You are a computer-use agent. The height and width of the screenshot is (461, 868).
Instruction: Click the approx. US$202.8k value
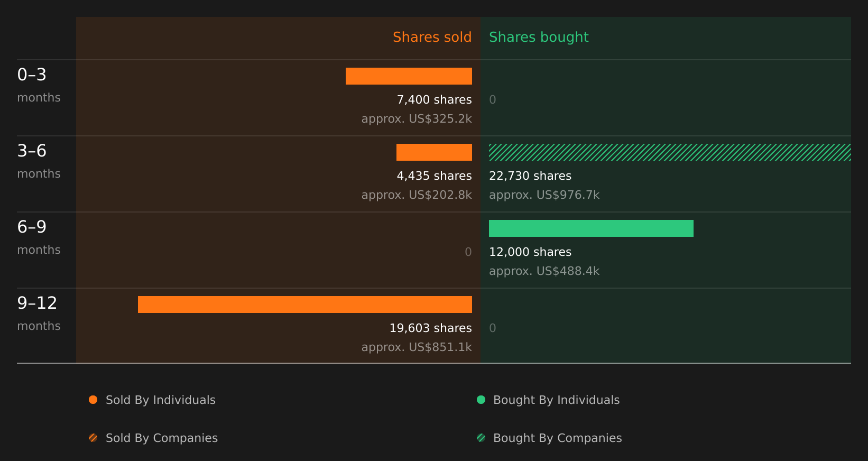tap(417, 195)
